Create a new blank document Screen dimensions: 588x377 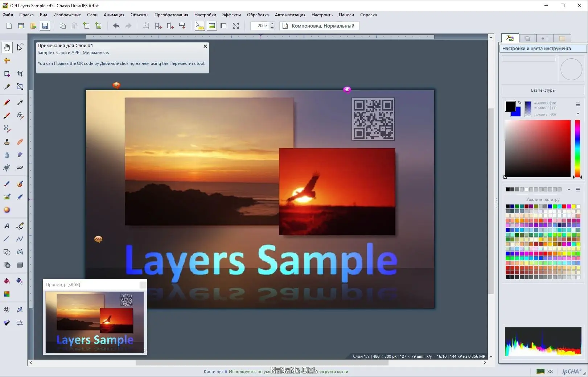tap(9, 26)
